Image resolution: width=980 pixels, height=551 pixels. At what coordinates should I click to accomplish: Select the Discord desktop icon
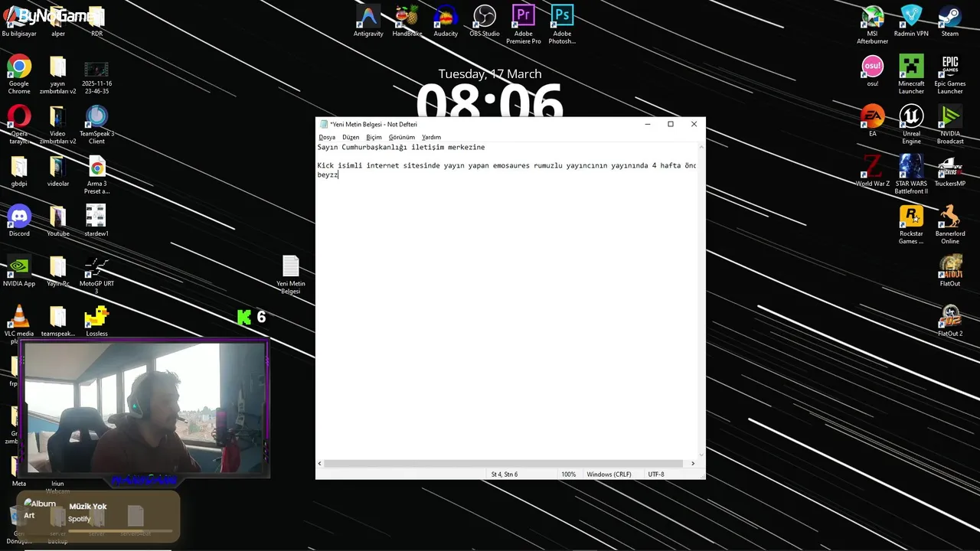[x=19, y=220]
